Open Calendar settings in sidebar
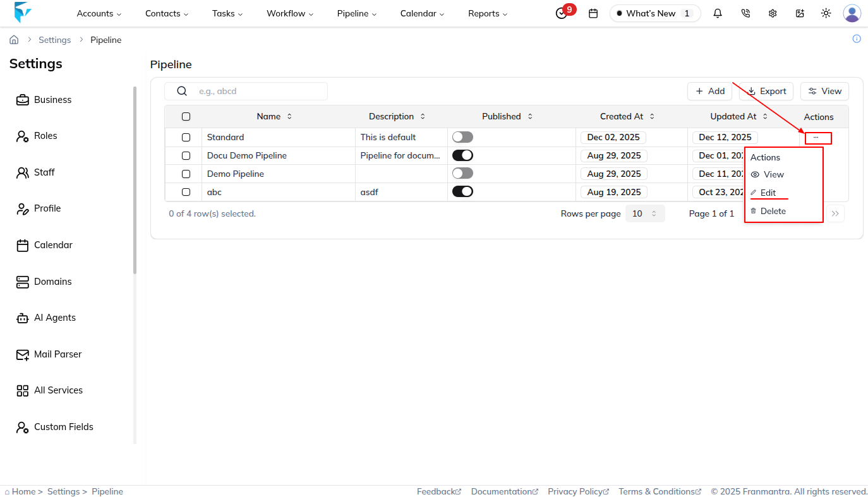This screenshot has width=868, height=497. pyautogui.click(x=44, y=245)
